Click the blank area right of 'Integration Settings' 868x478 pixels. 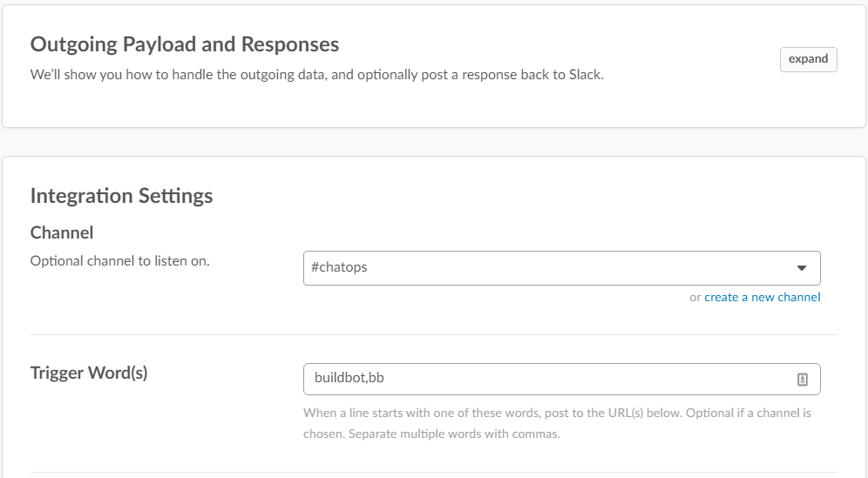[523, 196]
